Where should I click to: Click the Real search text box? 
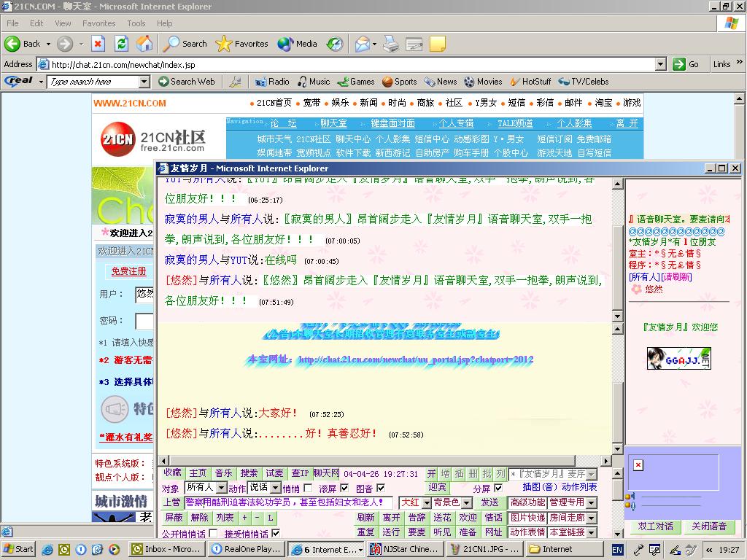[94, 82]
